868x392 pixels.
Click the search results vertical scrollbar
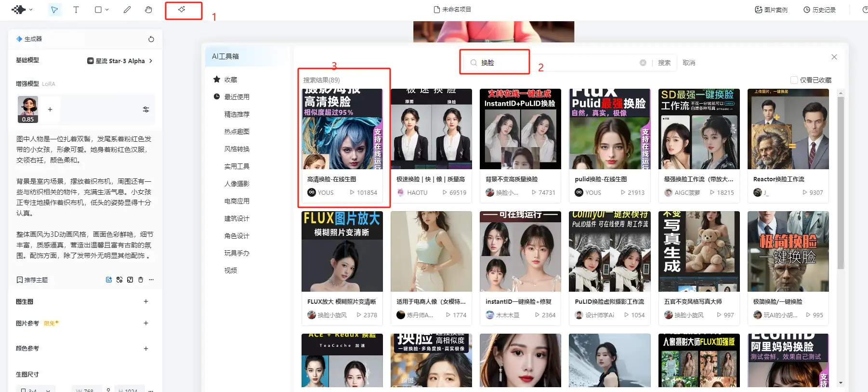point(841,183)
